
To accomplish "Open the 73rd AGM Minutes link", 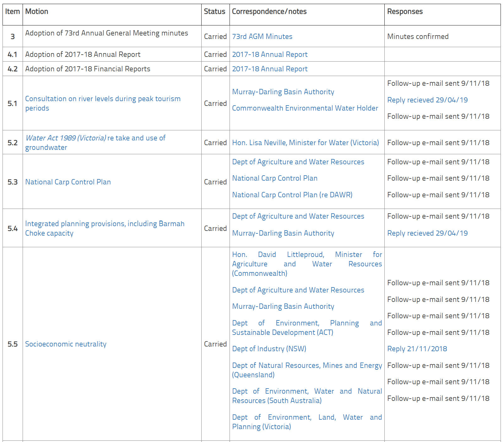I will coord(262,36).
